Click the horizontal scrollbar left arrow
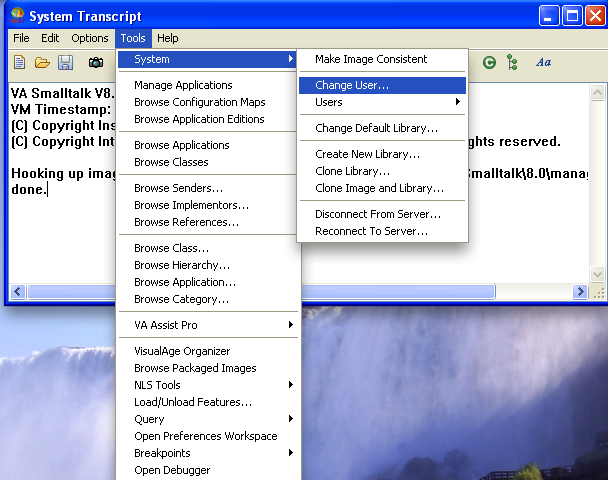Viewport: 608px width, 480px height. [x=18, y=291]
